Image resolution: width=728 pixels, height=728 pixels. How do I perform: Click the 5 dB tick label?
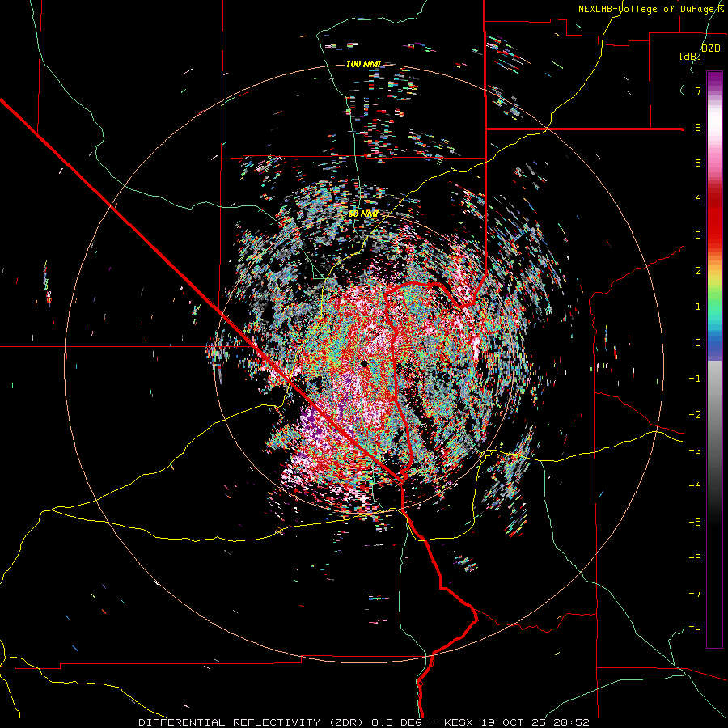pyautogui.click(x=698, y=163)
